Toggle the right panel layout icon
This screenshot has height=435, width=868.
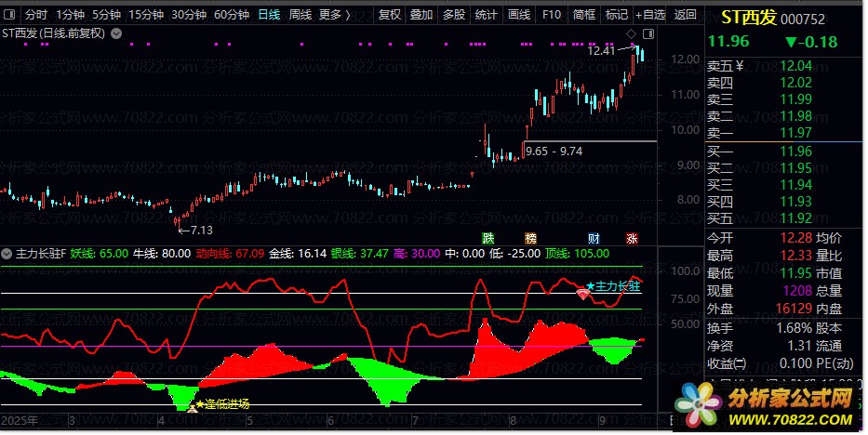(x=648, y=34)
